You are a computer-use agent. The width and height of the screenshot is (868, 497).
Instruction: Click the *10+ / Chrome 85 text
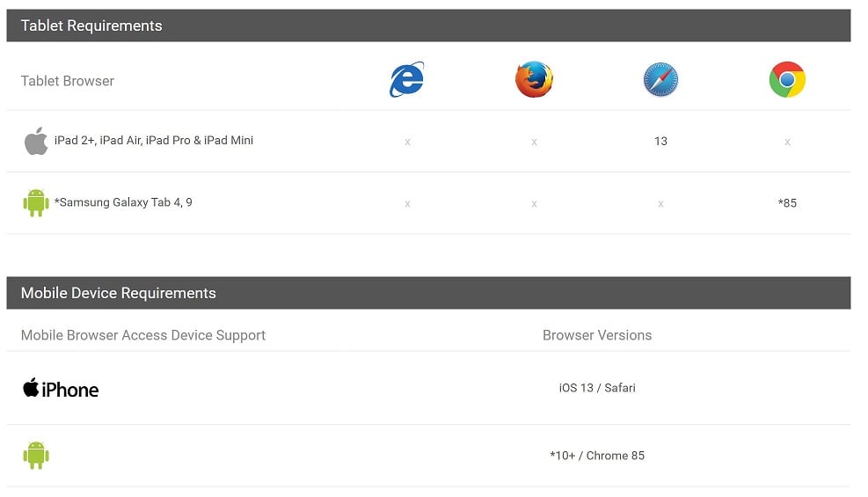597,456
